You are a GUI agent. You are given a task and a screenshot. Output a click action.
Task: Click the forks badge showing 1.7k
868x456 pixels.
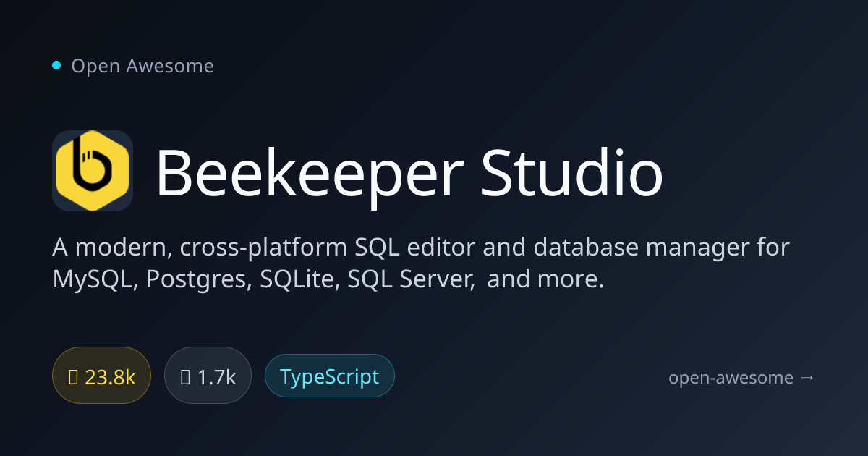pos(208,376)
